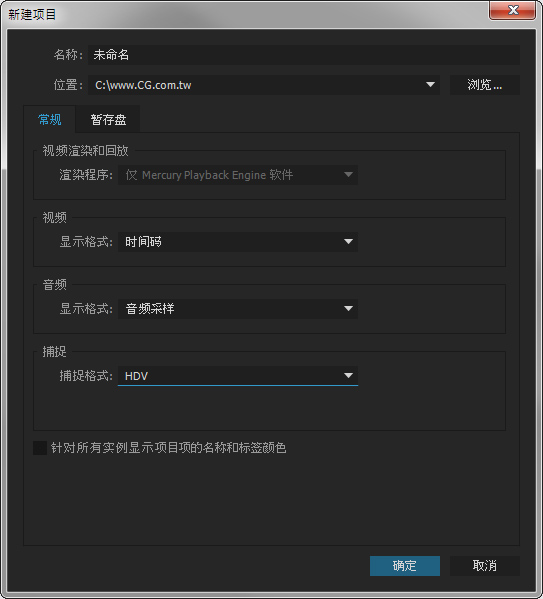The width and height of the screenshot is (543, 599).
Task: Click the checkbox label text about 标签颜色
Action: [169, 448]
